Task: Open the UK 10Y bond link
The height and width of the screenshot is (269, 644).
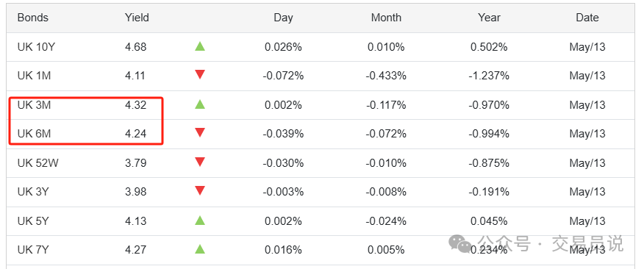Action: (x=36, y=47)
